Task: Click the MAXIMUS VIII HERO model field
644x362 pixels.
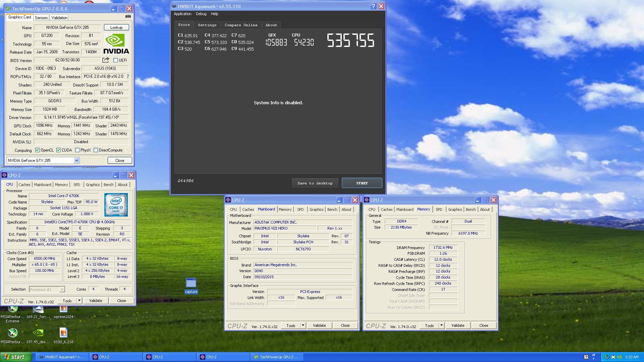Action: 285,228
